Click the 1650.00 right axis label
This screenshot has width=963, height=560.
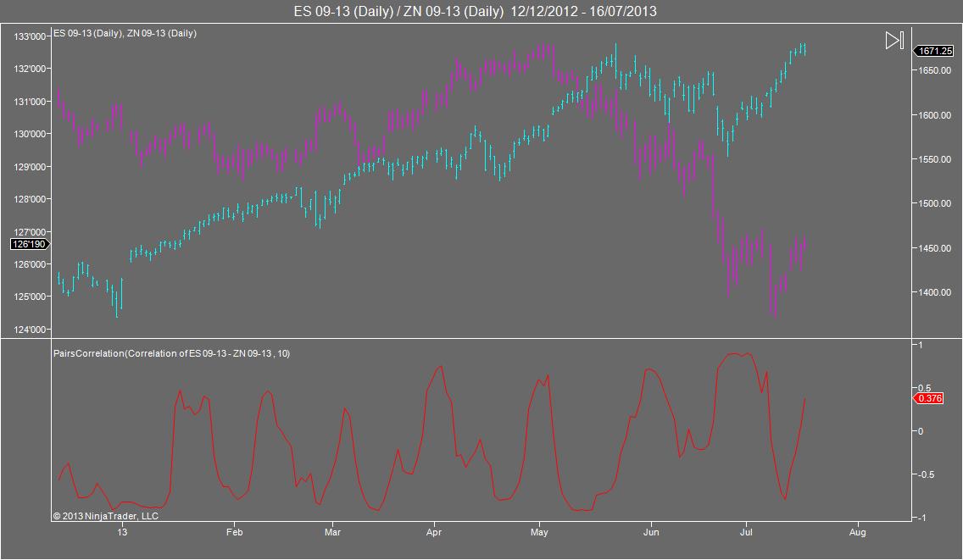click(x=934, y=70)
